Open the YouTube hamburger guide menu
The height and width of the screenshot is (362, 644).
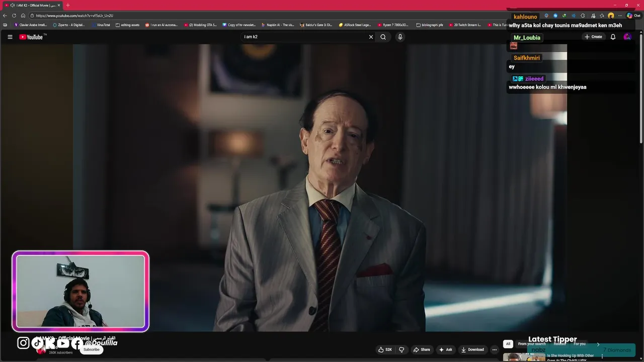click(10, 37)
